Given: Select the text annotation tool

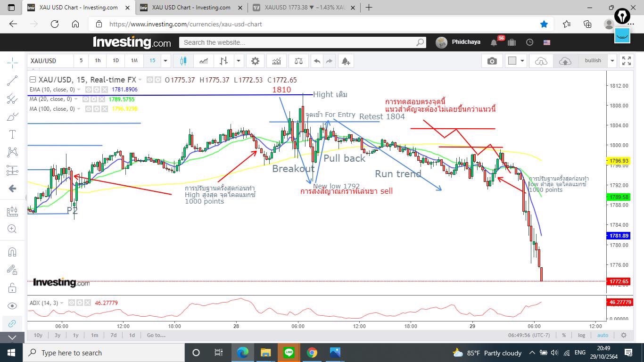Looking at the screenshot, I should tap(12, 134).
